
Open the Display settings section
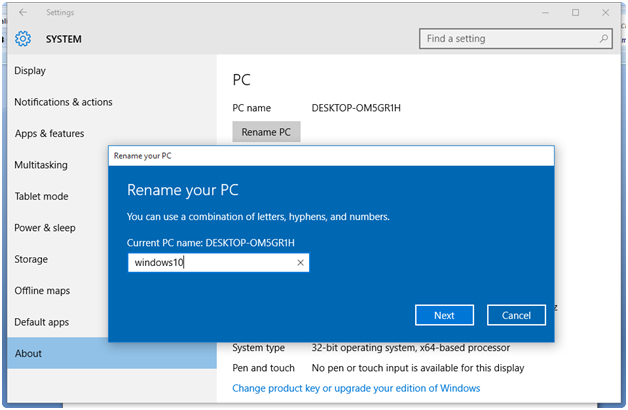(x=30, y=71)
